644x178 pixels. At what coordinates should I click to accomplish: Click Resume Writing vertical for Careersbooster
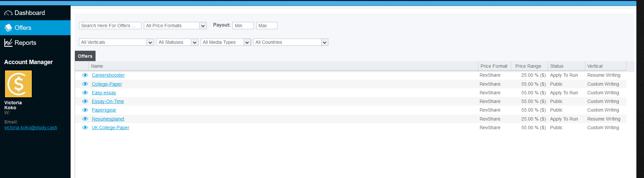point(604,75)
